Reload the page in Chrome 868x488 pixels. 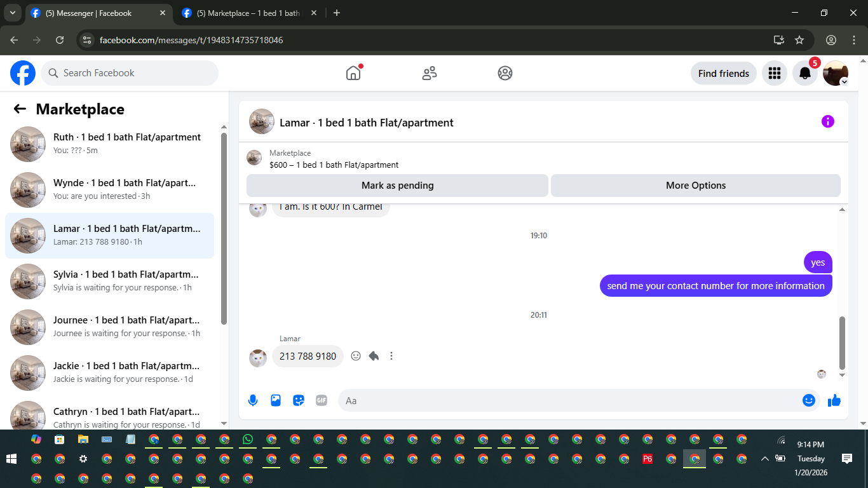(60, 40)
